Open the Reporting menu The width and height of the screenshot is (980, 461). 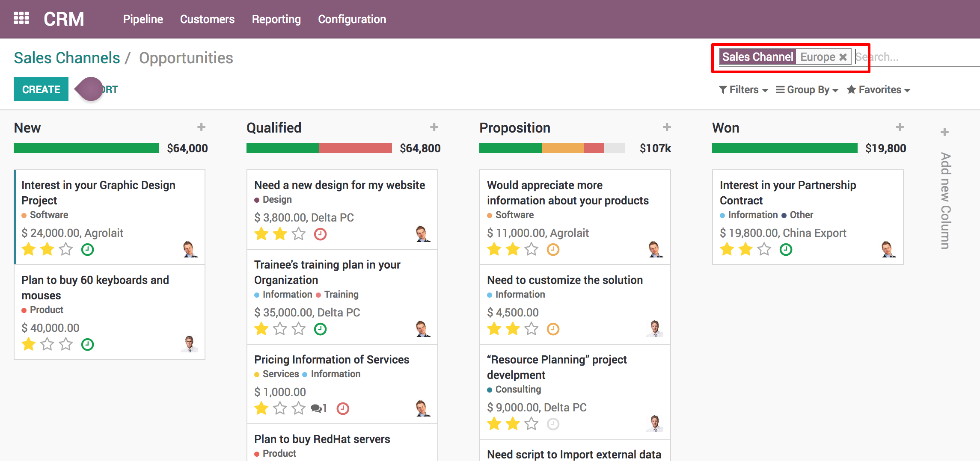click(276, 19)
